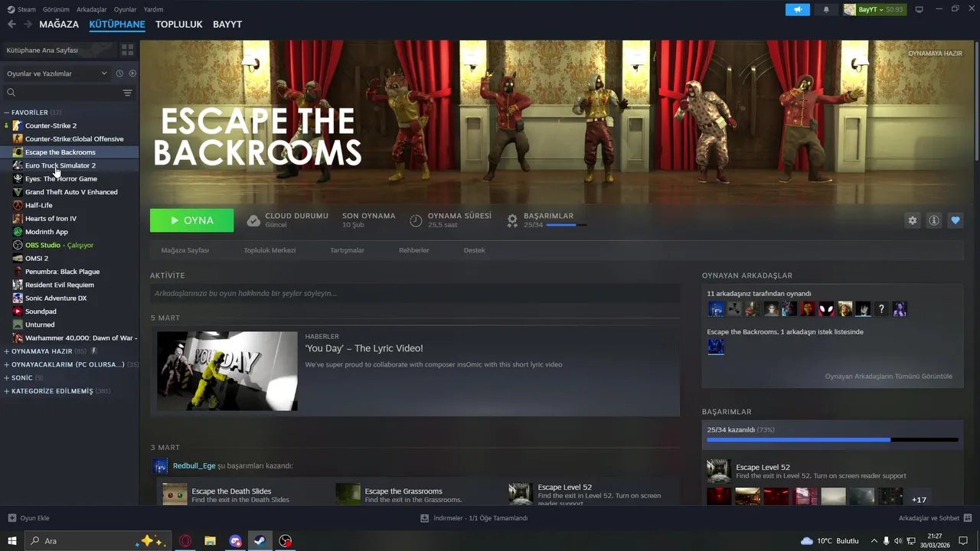Select Resident Evil Requiem

click(x=60, y=285)
